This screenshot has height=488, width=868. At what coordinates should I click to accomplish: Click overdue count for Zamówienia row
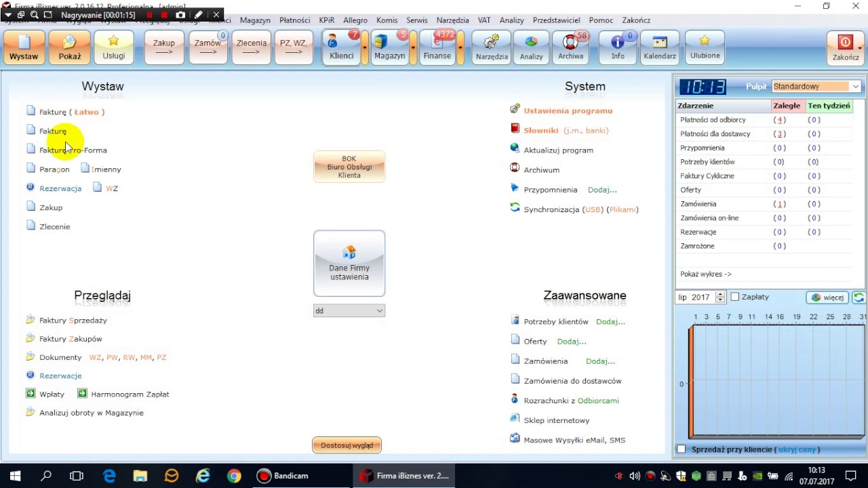(x=779, y=204)
